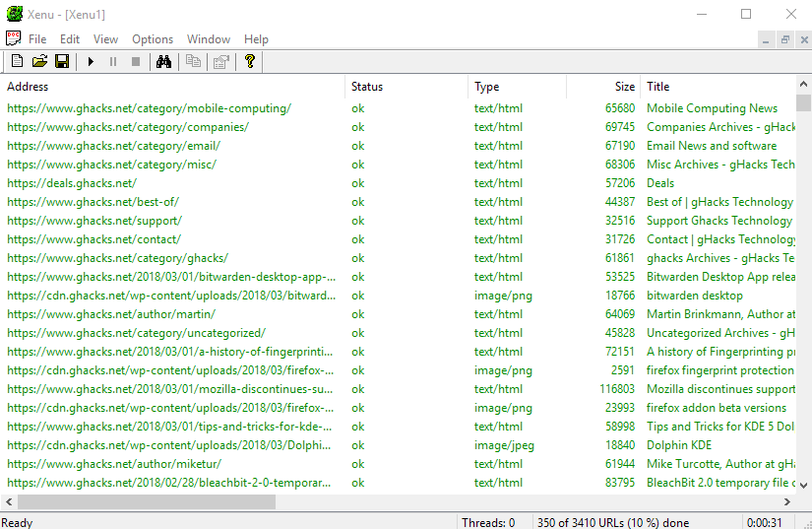
Task: Click the title 'Dolphin KDE'
Action: pyautogui.click(x=679, y=445)
